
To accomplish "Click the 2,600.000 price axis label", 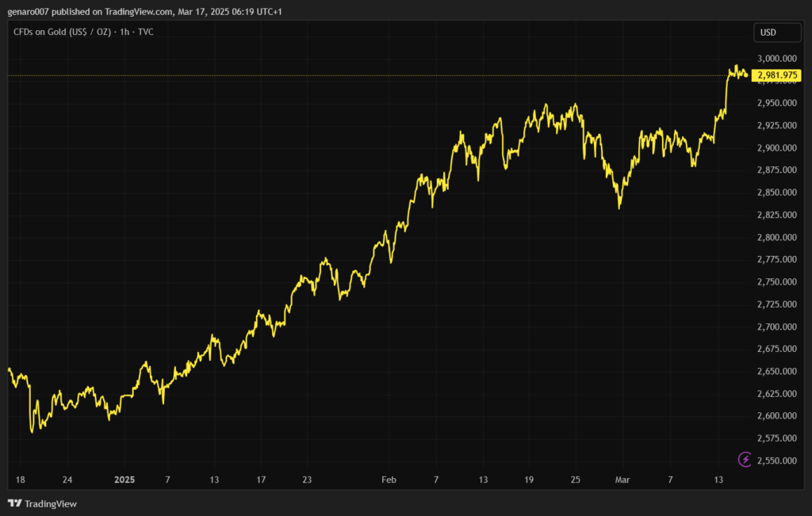I will (777, 416).
